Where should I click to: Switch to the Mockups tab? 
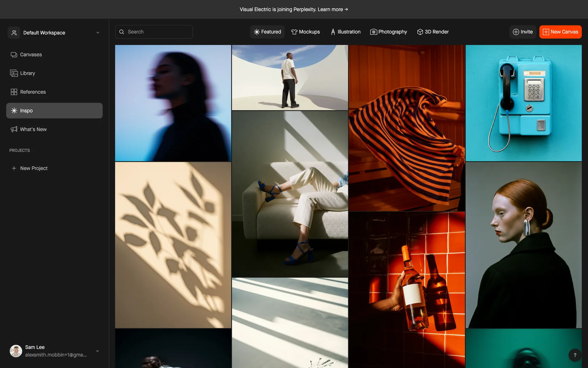point(305,32)
